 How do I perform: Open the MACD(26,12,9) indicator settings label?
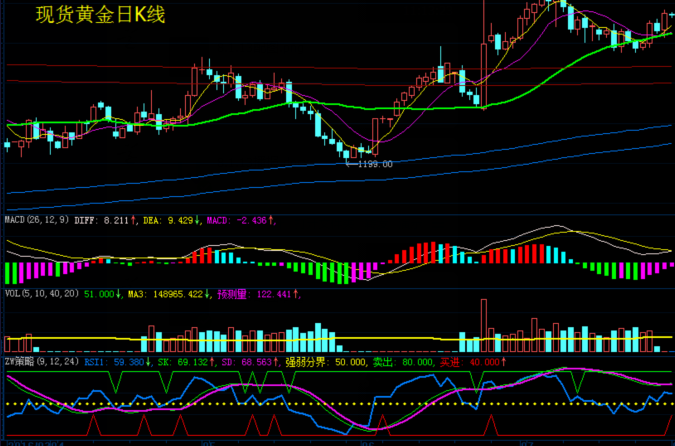click(36, 219)
